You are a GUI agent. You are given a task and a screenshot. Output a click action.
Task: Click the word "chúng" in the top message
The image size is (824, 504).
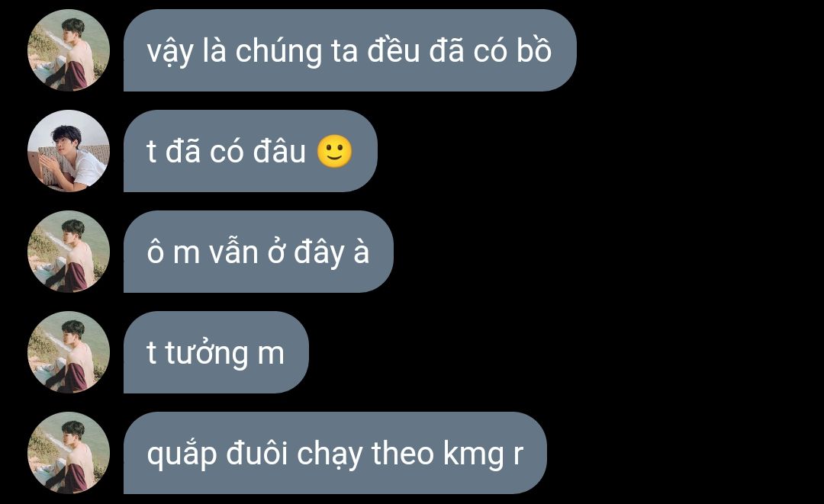click(x=278, y=53)
